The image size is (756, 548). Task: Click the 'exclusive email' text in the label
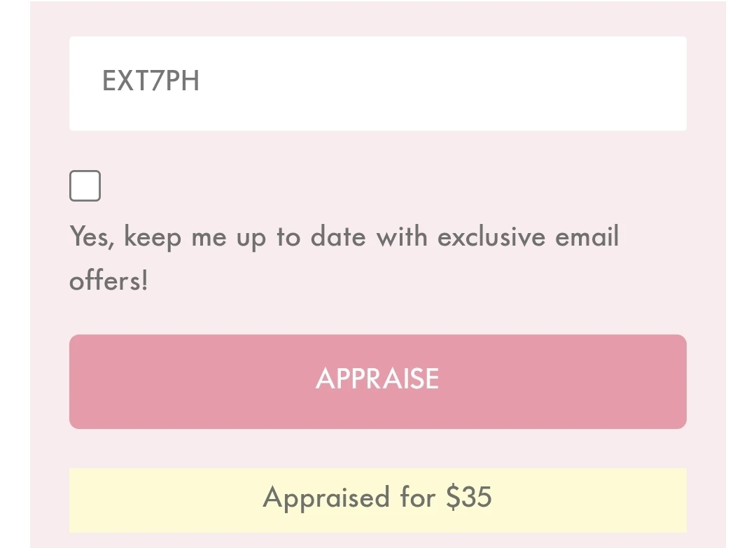click(528, 236)
